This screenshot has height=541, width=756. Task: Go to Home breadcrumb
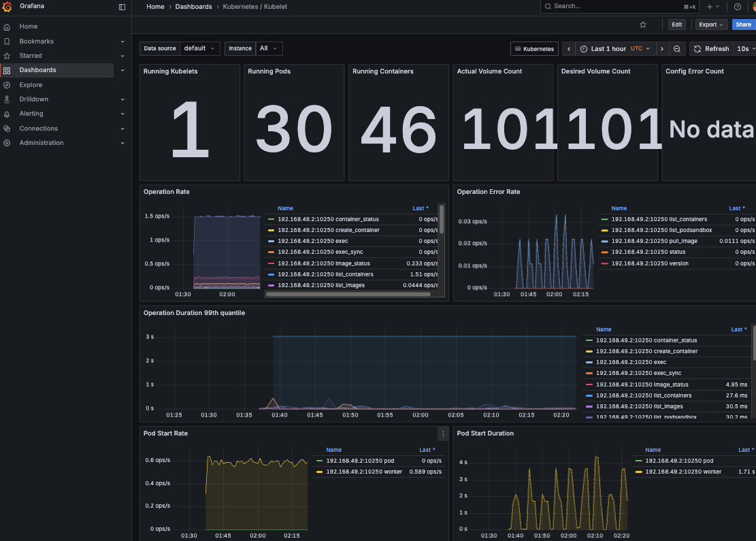tap(155, 7)
